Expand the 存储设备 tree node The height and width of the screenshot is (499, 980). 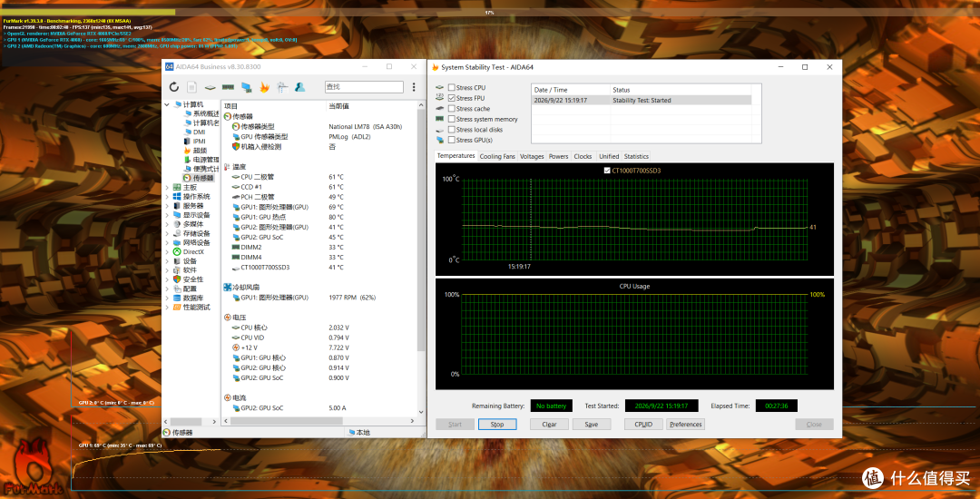click(167, 233)
